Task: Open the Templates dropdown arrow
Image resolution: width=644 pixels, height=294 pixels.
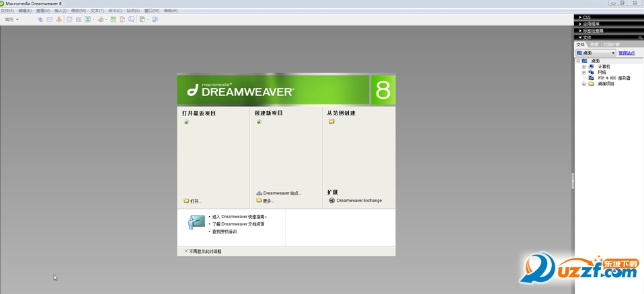Action: [148, 19]
